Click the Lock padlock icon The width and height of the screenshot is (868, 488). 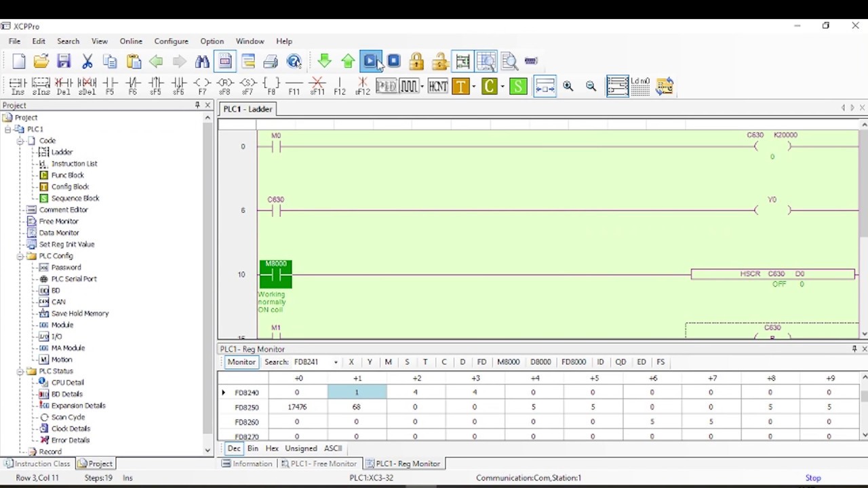pos(416,62)
